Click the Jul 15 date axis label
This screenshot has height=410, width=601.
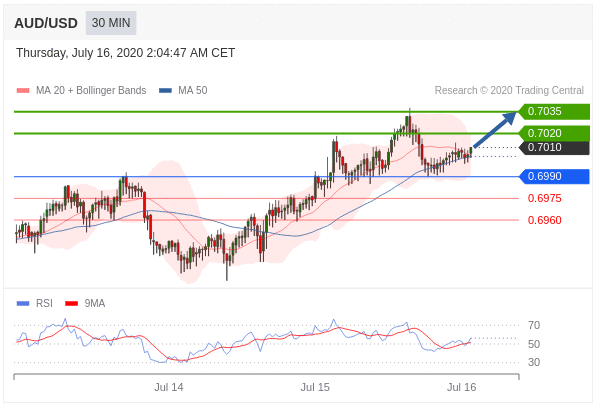point(315,387)
